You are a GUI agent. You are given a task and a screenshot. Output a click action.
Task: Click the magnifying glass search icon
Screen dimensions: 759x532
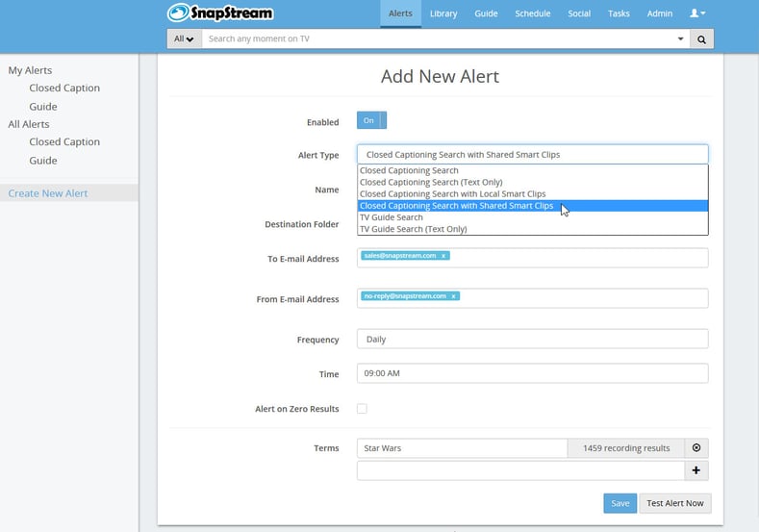[x=701, y=39]
